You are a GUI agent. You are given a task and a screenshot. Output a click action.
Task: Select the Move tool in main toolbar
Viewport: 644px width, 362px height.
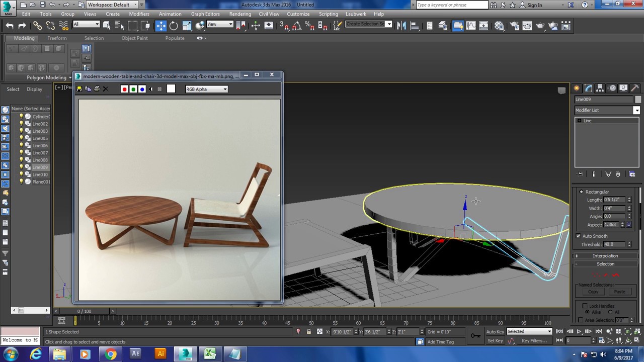(160, 26)
